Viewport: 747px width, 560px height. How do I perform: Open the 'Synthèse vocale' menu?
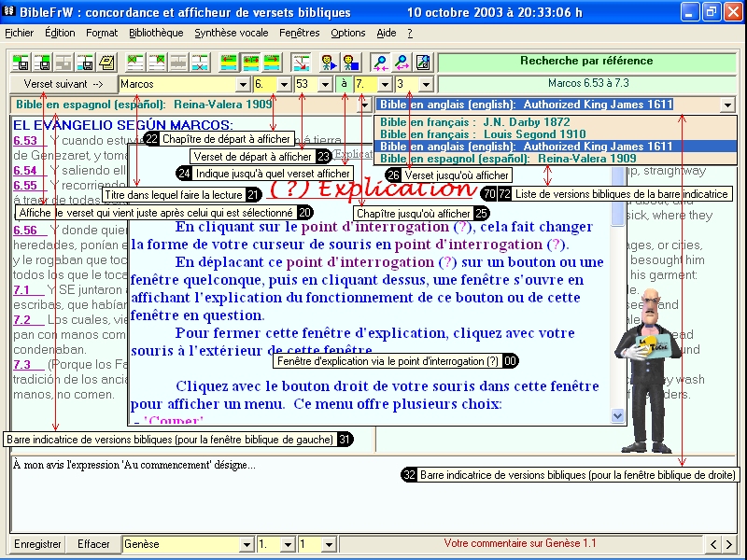tap(232, 33)
